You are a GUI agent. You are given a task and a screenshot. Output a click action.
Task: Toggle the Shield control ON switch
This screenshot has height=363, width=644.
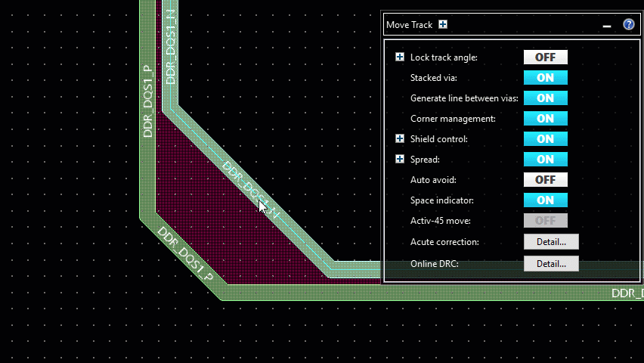point(545,139)
